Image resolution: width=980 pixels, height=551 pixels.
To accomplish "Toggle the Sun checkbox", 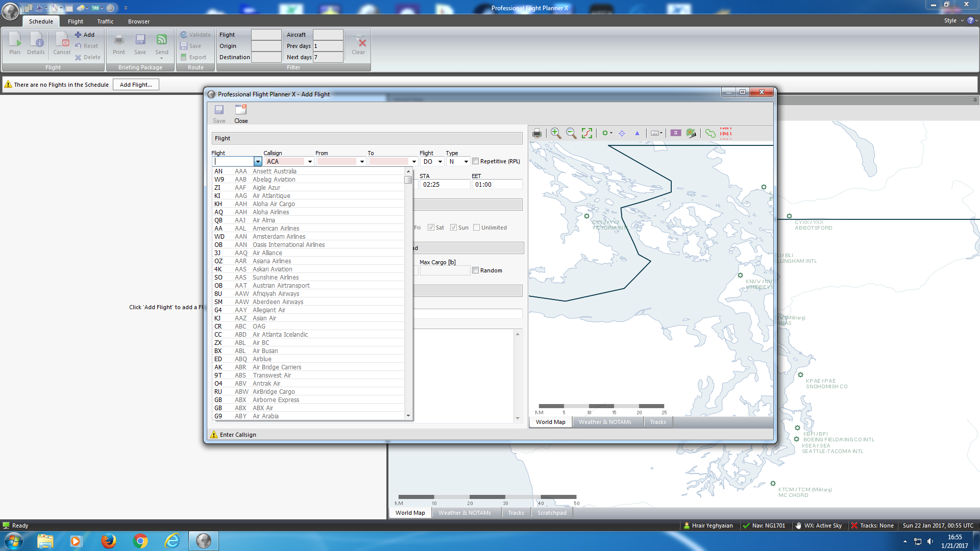I will [x=453, y=228].
